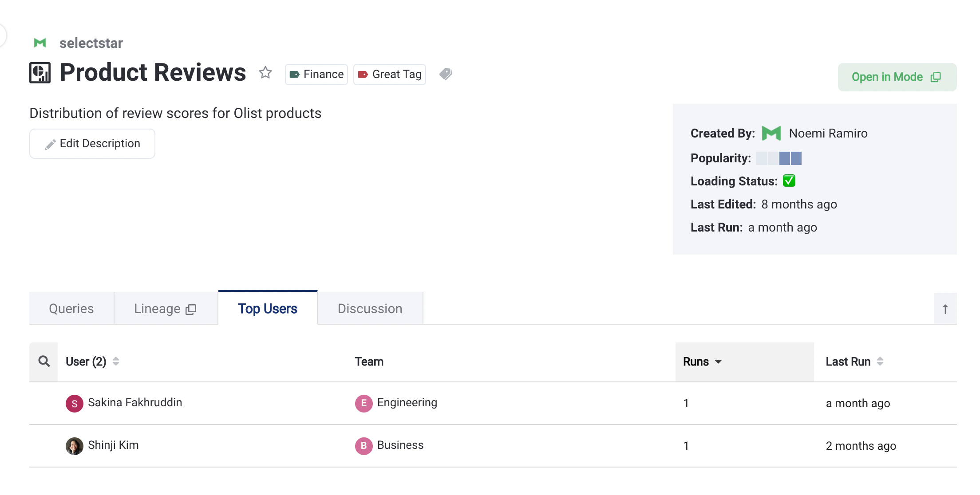The image size is (980, 495).
Task: Open the report in Mode
Action: tap(897, 77)
